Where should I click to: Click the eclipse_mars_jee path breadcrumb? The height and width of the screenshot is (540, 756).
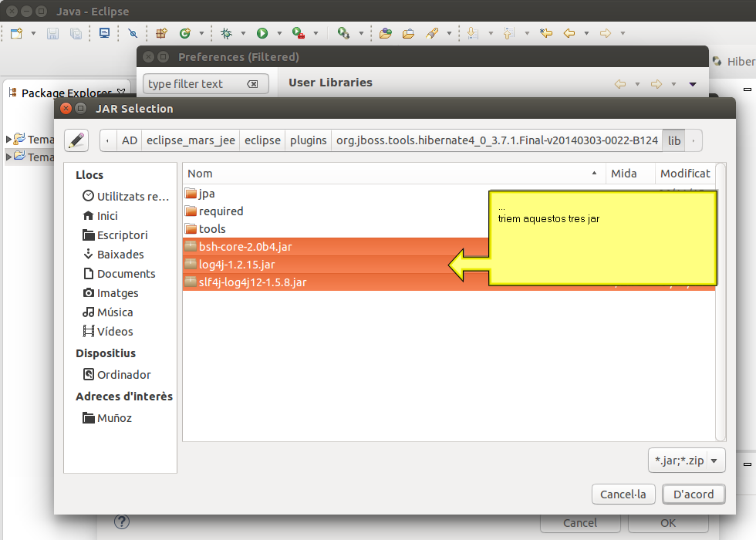(191, 140)
